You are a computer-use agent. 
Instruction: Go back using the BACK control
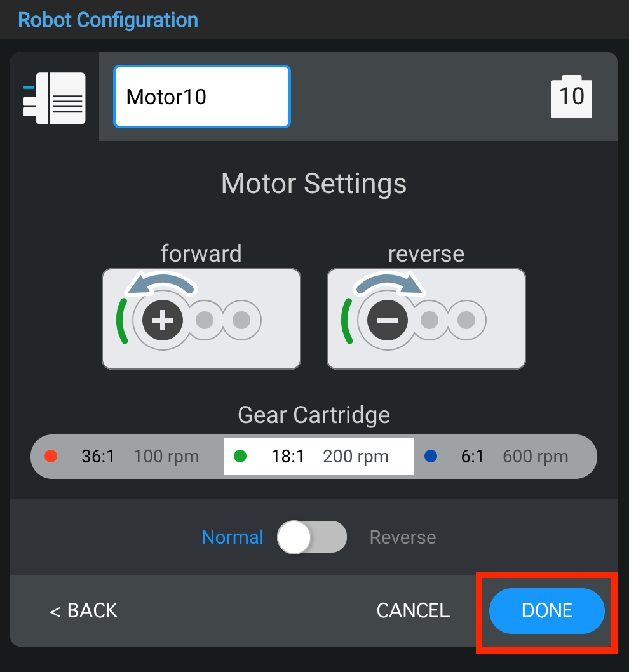82,610
